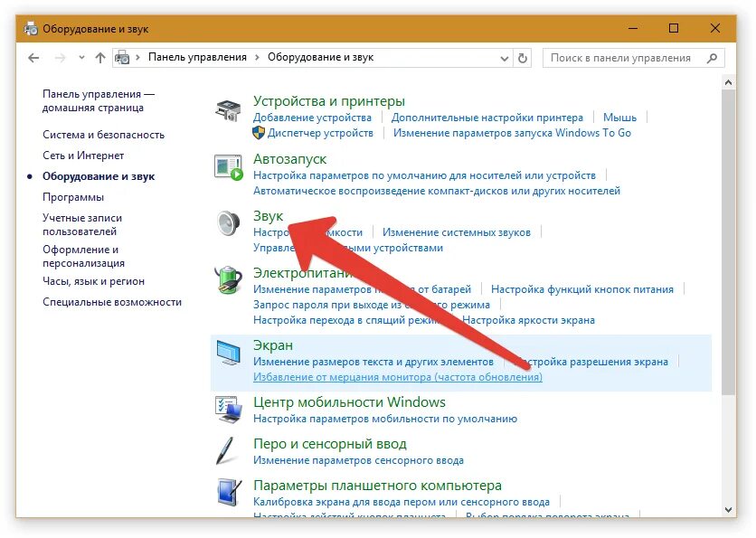
Task: Click the magnifier search icon
Action: (x=712, y=58)
